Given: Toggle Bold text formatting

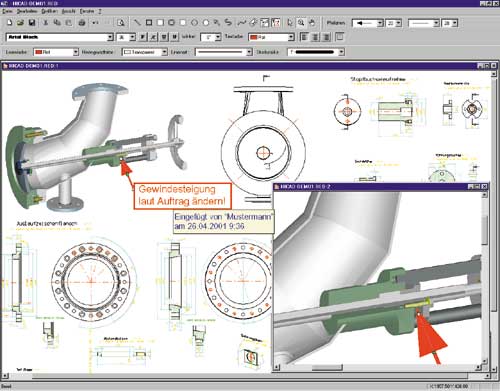Looking at the screenshot, I should coord(142,37).
